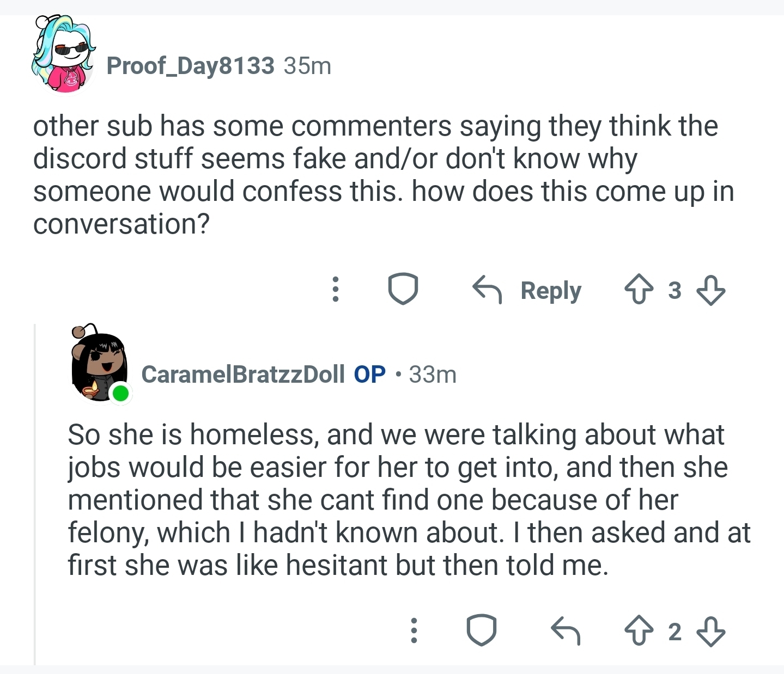Click the OP label beside CaramelBratzzDoll
The image size is (784, 674).
coord(369,375)
